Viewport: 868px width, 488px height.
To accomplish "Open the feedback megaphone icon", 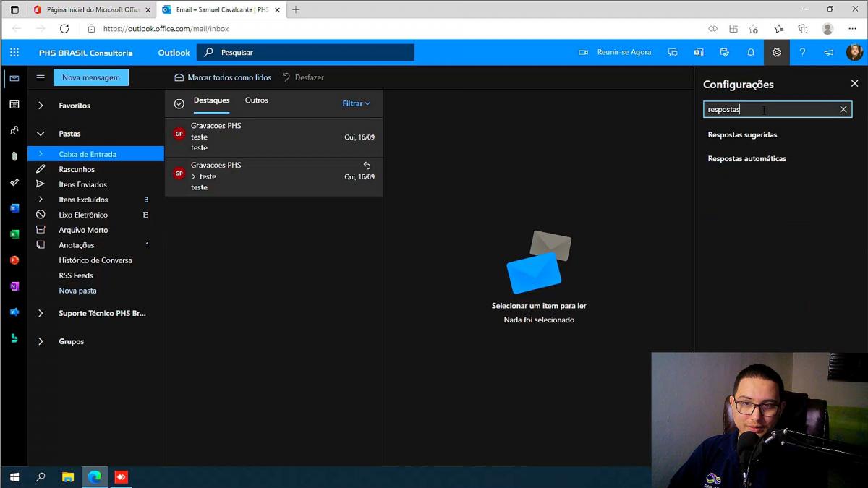I will (829, 52).
